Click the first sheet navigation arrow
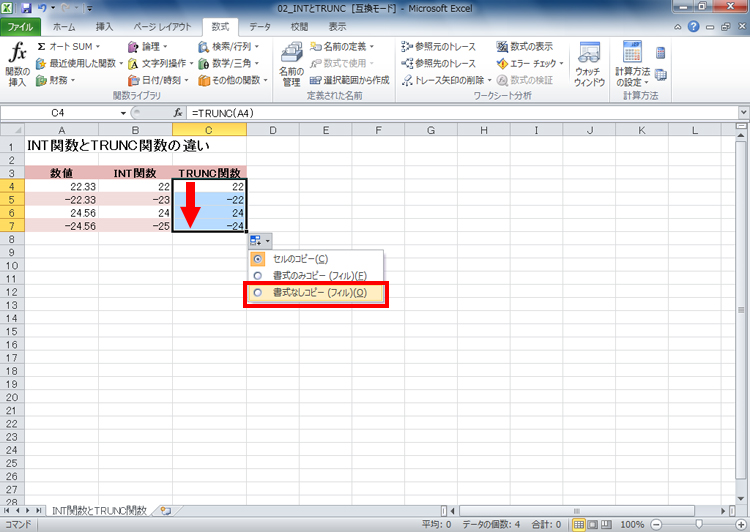The height and width of the screenshot is (532, 750). click(x=6, y=510)
